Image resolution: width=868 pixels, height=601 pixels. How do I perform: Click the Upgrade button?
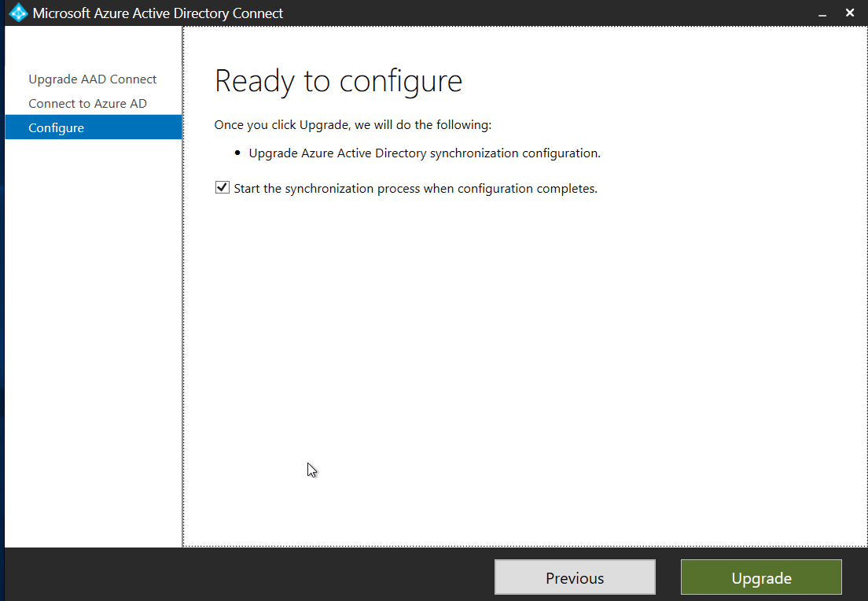(760, 577)
